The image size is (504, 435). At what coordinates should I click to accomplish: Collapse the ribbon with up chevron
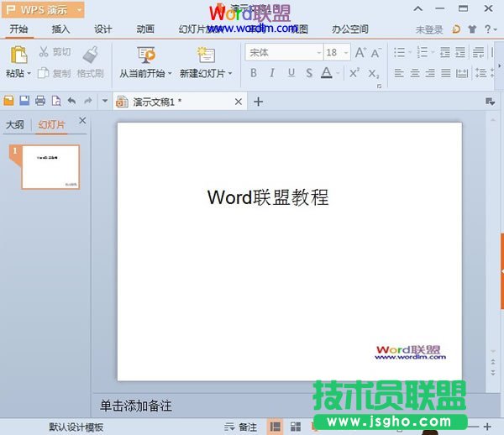417,8
